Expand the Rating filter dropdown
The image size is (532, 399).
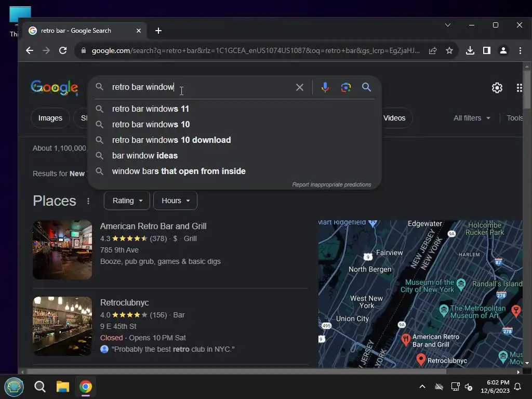click(127, 201)
